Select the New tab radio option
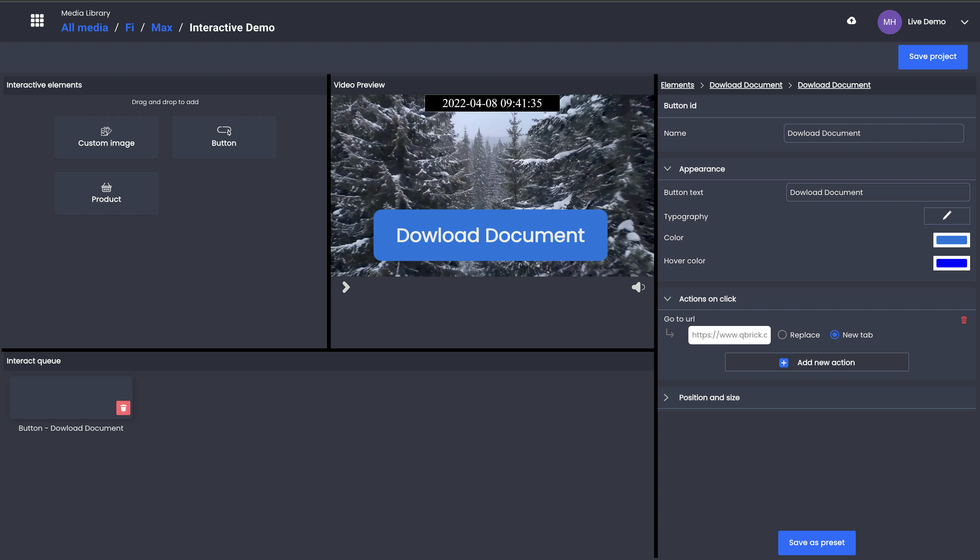The width and height of the screenshot is (980, 560). pos(834,335)
